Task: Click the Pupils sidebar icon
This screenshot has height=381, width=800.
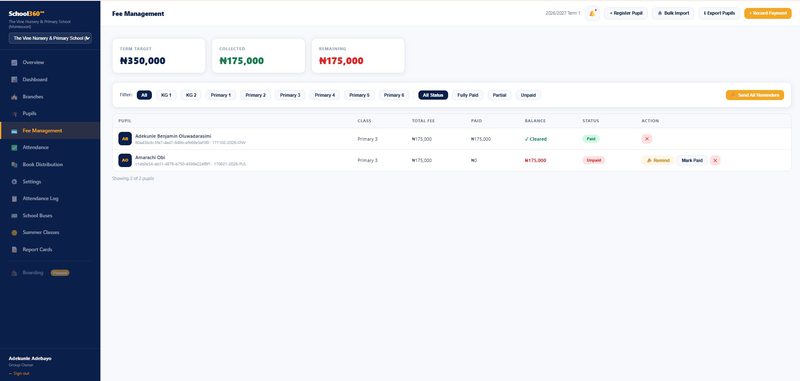Action: pyautogui.click(x=14, y=114)
